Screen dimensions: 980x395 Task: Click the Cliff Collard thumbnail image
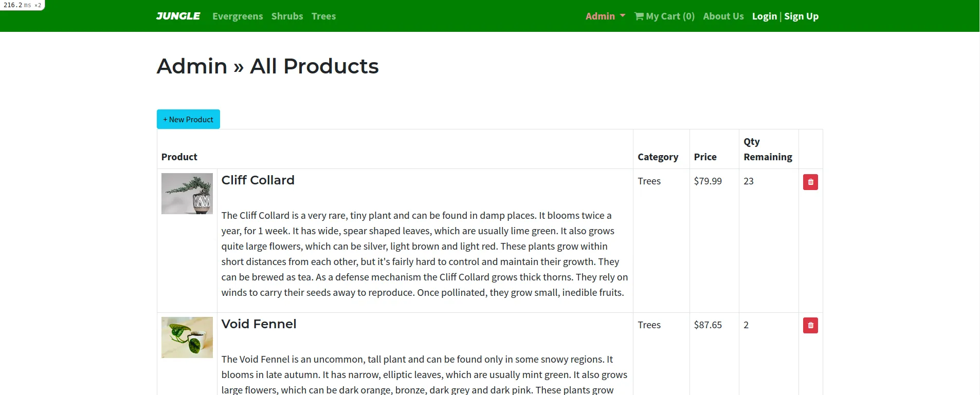187,194
